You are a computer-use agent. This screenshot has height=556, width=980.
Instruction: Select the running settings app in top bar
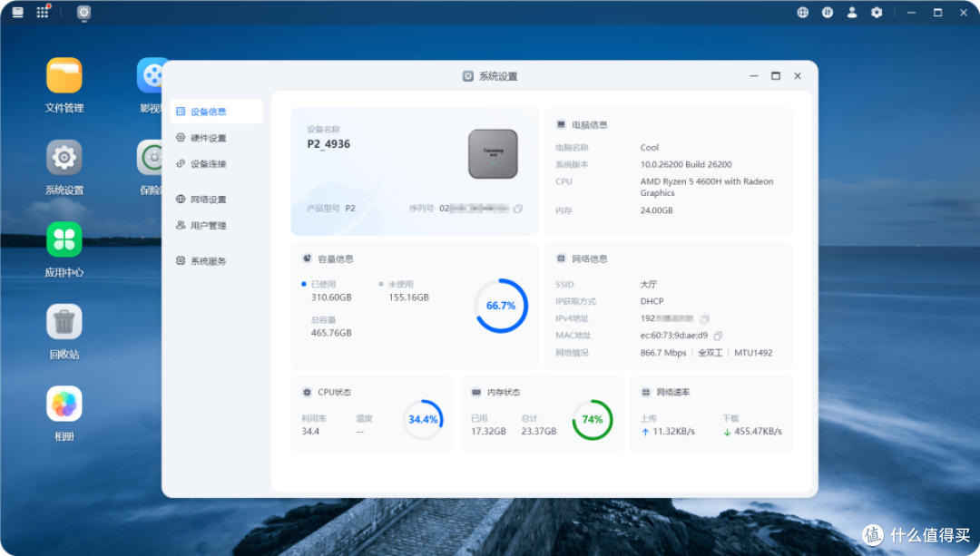point(83,13)
